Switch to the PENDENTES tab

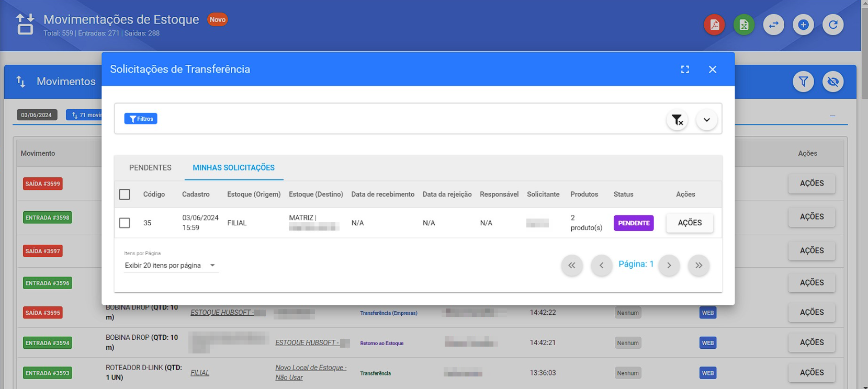pos(150,168)
